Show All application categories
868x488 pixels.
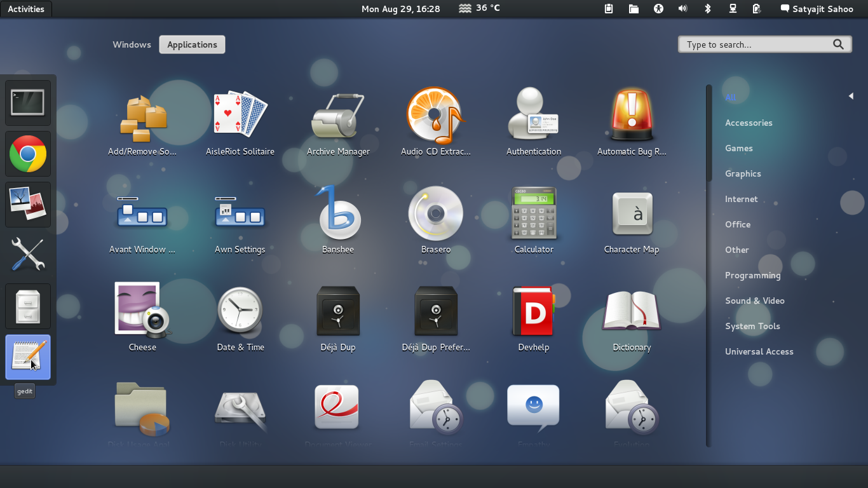(x=730, y=97)
